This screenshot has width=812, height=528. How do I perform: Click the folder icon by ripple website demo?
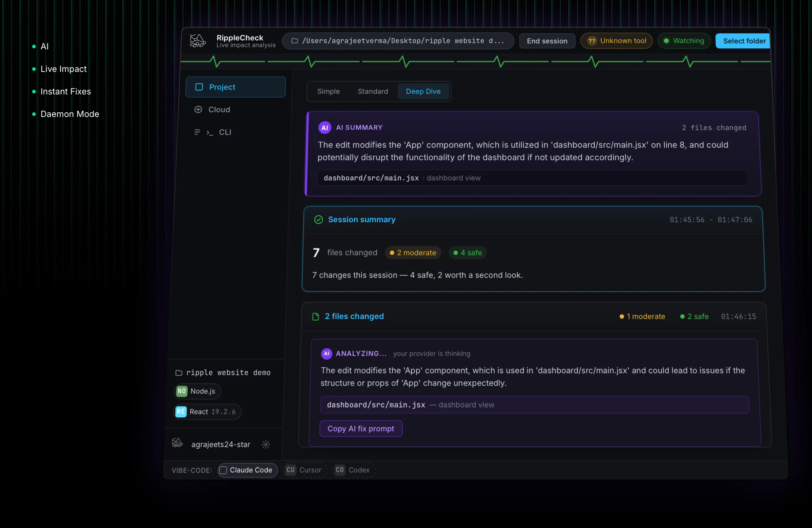tap(179, 373)
